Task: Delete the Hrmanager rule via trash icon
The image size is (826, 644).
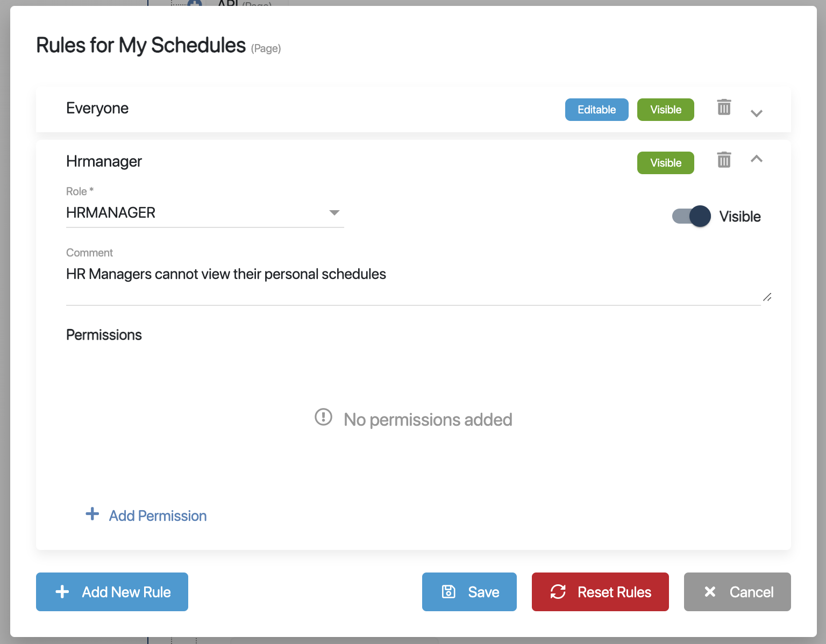Action: click(724, 160)
